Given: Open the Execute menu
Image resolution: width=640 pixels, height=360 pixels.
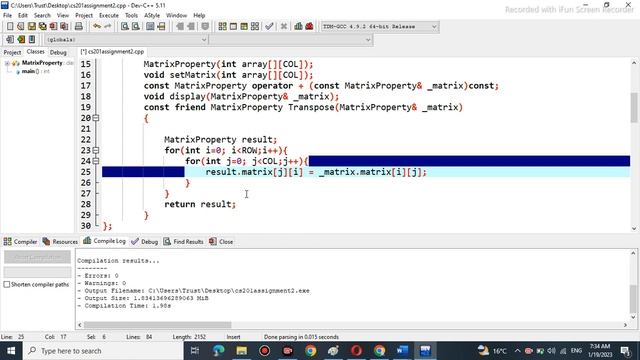Looking at the screenshot, I should [x=109, y=16].
